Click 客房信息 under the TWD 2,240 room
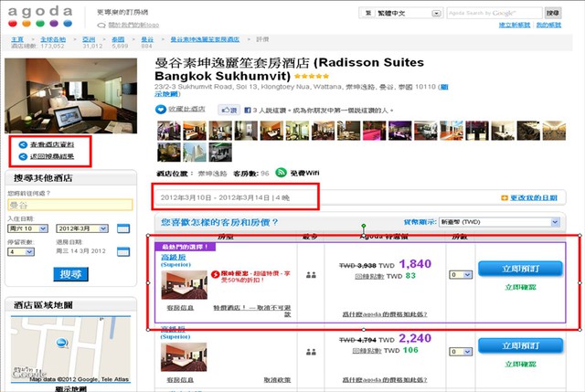The image size is (585, 392). point(180,380)
